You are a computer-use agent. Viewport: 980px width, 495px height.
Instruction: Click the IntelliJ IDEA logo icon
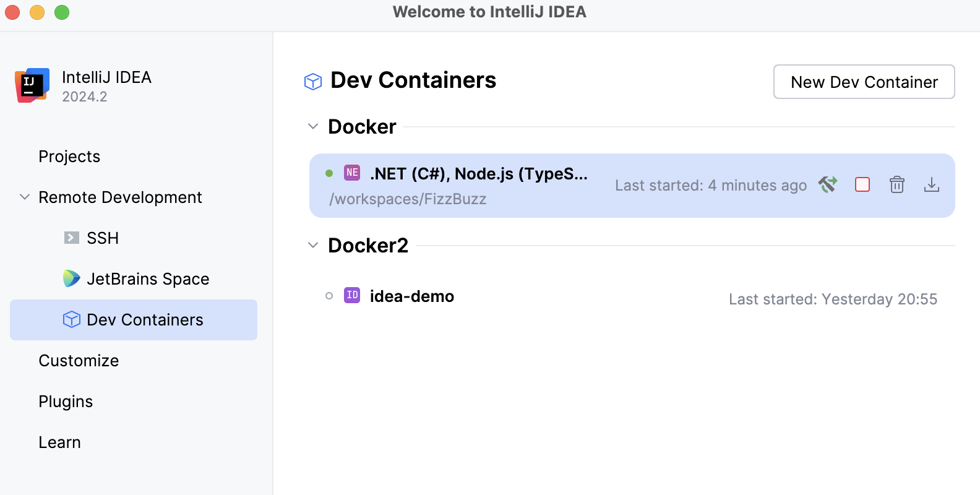(32, 85)
